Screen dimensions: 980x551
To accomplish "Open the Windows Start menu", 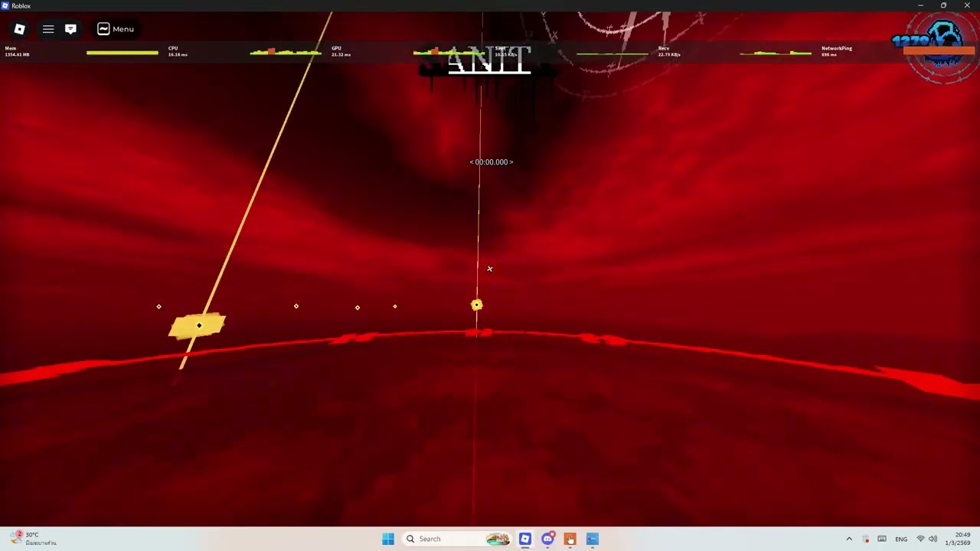I will click(x=388, y=539).
